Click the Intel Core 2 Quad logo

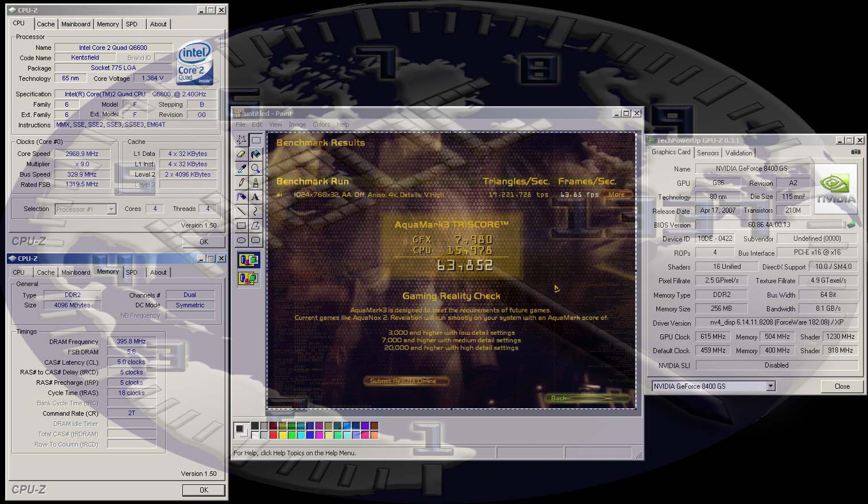195,63
